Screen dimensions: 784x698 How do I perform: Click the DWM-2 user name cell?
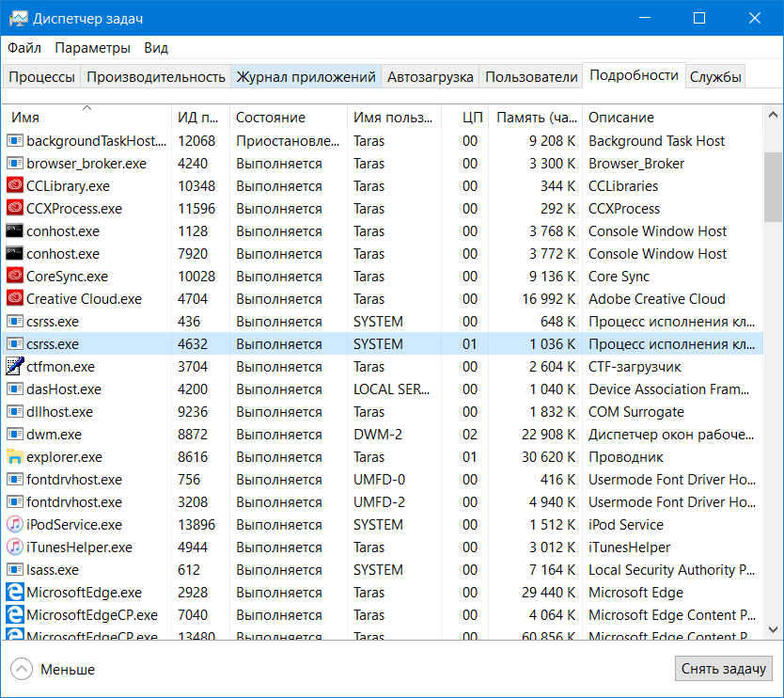tap(378, 435)
